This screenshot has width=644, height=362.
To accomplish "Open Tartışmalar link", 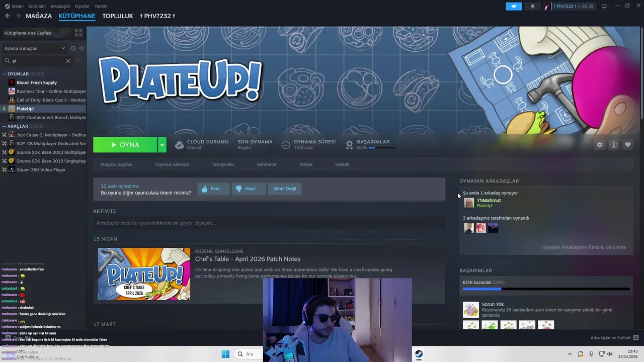I will [223, 164].
